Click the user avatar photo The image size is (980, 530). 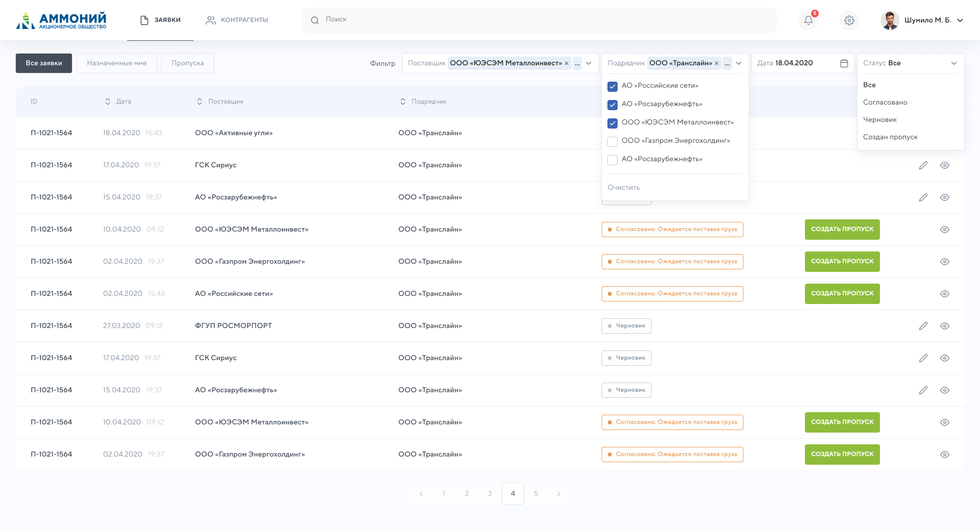coord(890,20)
